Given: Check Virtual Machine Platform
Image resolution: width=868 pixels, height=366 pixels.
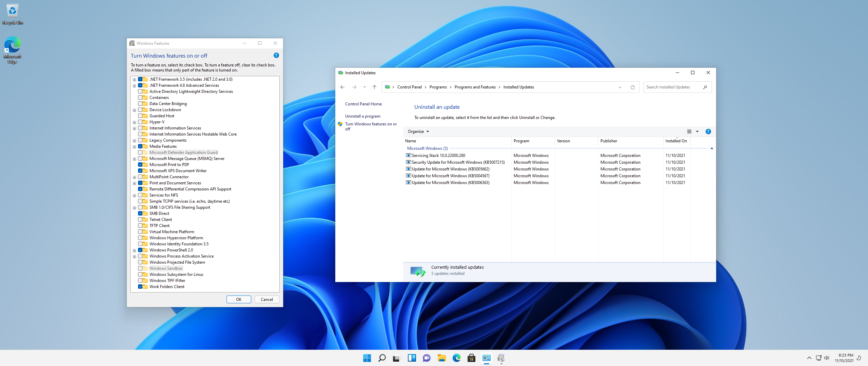Looking at the screenshot, I should pos(140,232).
